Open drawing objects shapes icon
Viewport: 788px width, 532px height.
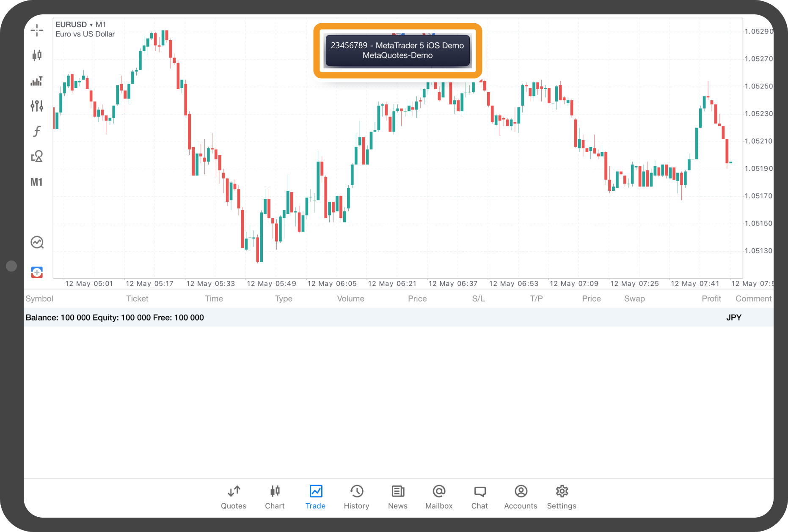click(x=37, y=156)
